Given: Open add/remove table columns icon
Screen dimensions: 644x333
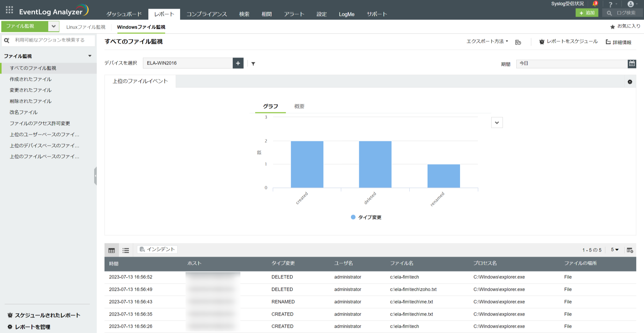Looking at the screenshot, I should pos(630,250).
